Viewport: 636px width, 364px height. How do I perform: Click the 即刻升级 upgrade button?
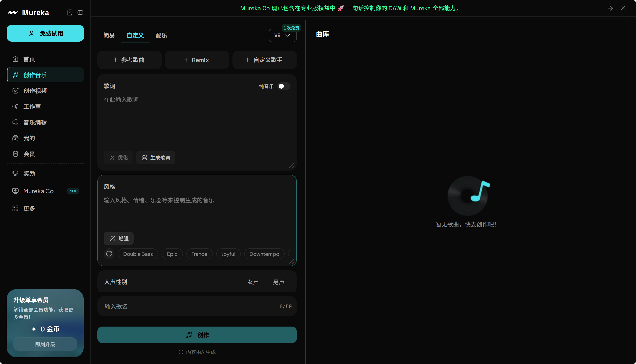coord(45,344)
